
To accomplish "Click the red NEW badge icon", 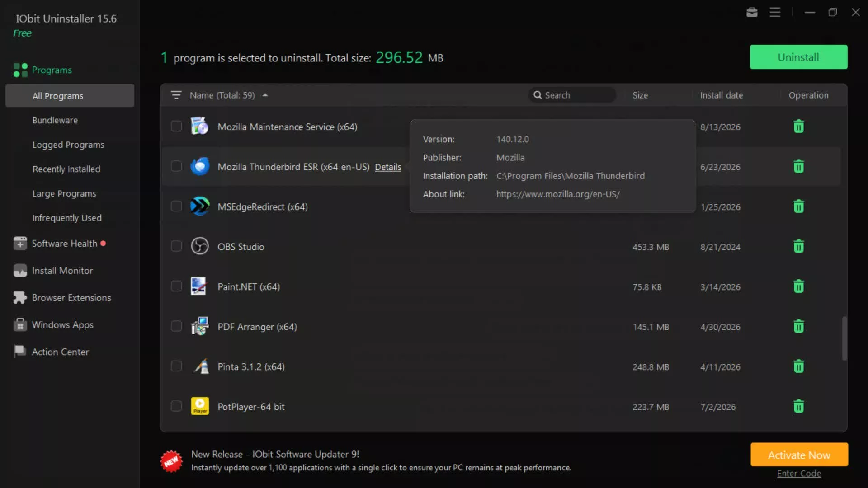I will [x=171, y=461].
